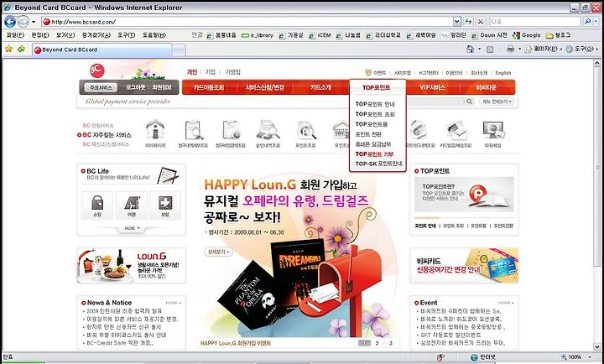Image resolution: width=604 pixels, height=364 pixels.
Task: Open the 도구(O) gear command bar dropdown
Action: [582, 49]
